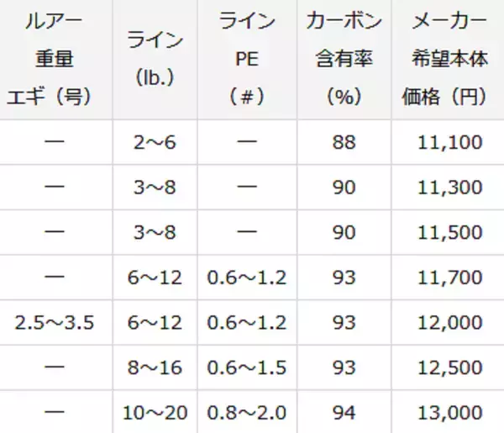Click the ライン PE (#) column header
Screen dimensions: 504x433
click(x=247, y=60)
